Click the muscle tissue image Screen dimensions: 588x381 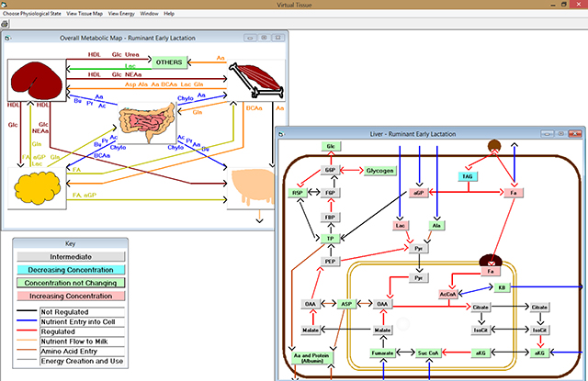[x=256, y=80]
